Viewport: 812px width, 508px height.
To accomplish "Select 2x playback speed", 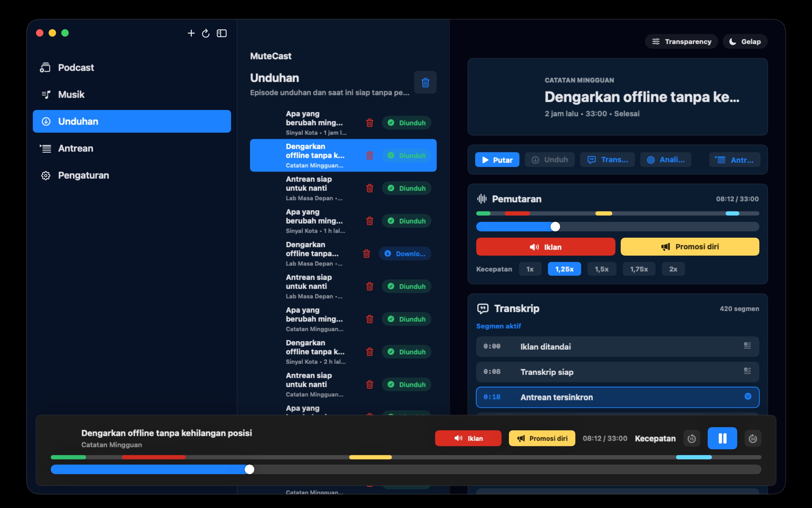I will point(673,269).
